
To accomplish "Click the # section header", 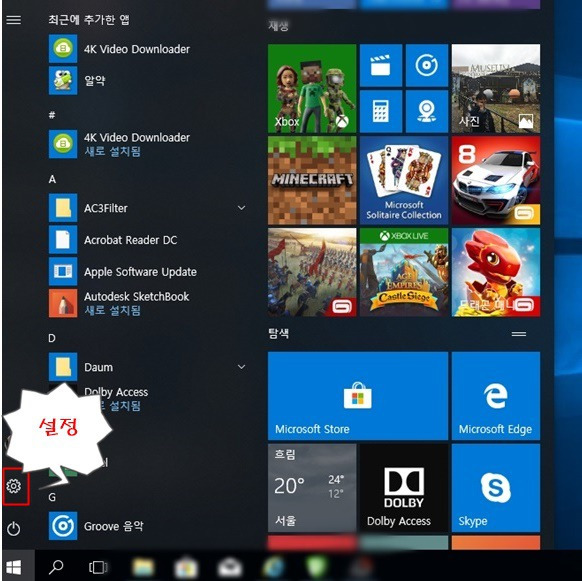I will pyautogui.click(x=52, y=115).
